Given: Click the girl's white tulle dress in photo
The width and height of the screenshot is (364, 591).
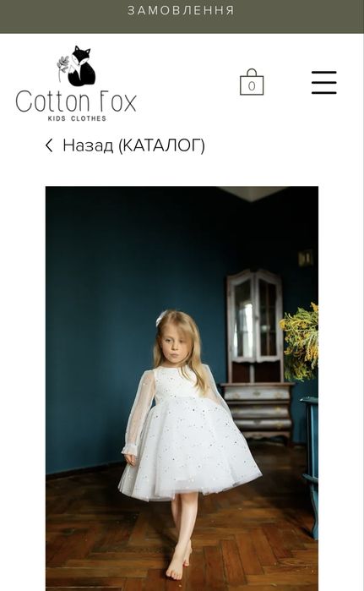Looking at the screenshot, I should tap(188, 441).
